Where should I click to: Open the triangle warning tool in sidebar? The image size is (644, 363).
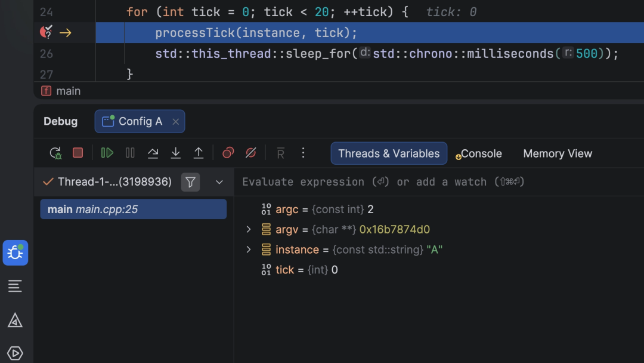tap(15, 320)
